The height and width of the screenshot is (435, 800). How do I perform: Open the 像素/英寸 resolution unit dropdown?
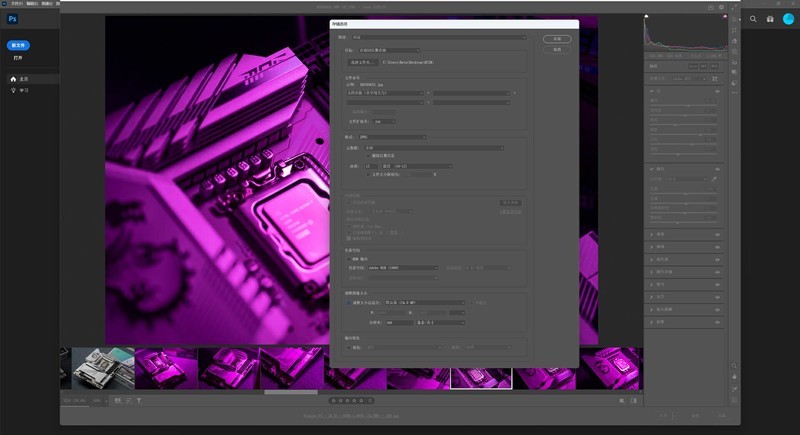click(440, 323)
